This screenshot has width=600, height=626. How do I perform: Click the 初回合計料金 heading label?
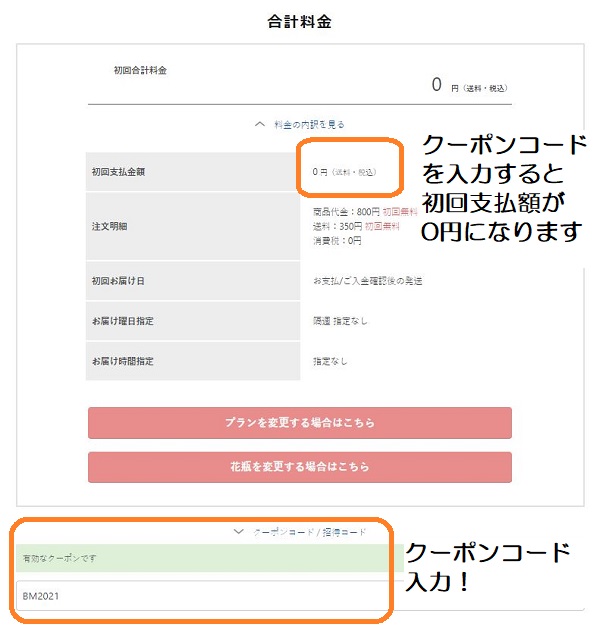click(x=140, y=71)
